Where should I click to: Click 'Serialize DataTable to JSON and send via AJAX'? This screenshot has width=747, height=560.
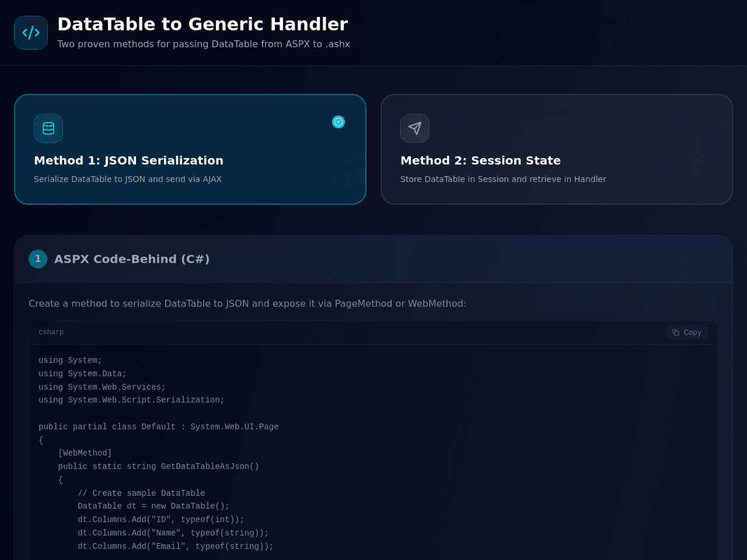click(x=128, y=179)
